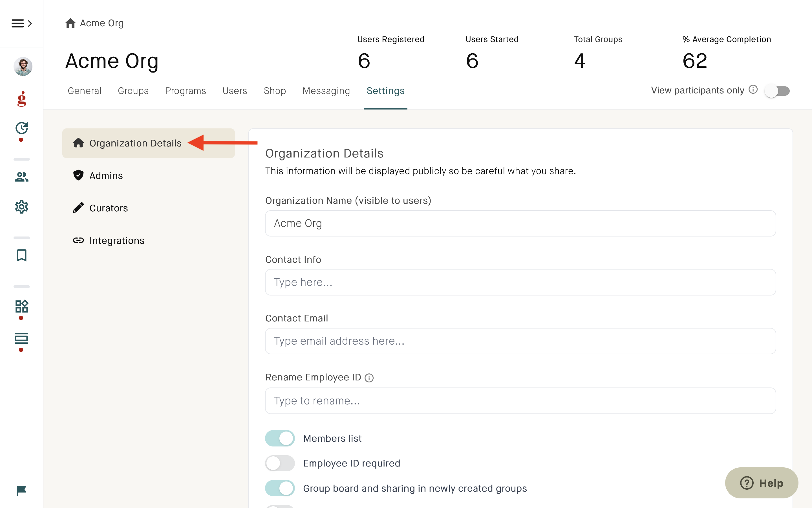Click the Users Registered count 6
Screen dimensions: 812x508
[x=364, y=61]
